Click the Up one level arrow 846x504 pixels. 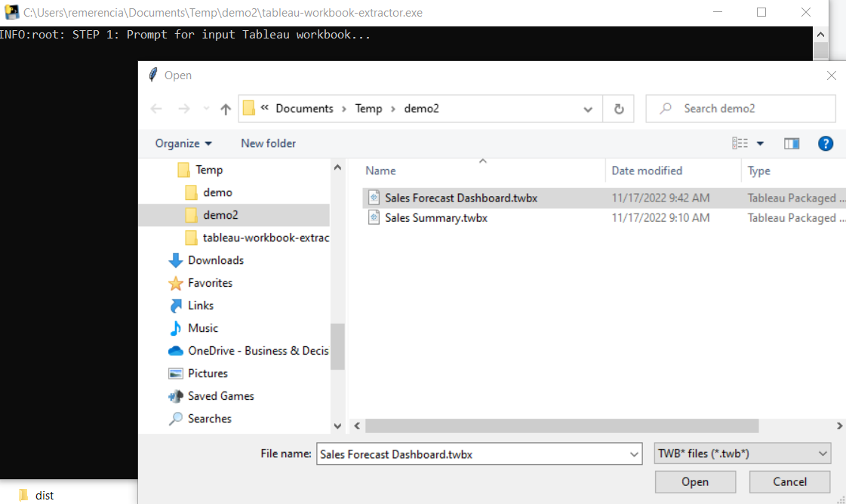click(x=226, y=109)
